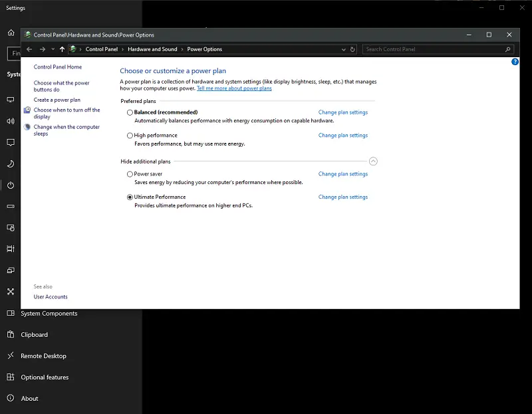
Task: Collapse the Hide additional plans section
Action: pyautogui.click(x=373, y=161)
